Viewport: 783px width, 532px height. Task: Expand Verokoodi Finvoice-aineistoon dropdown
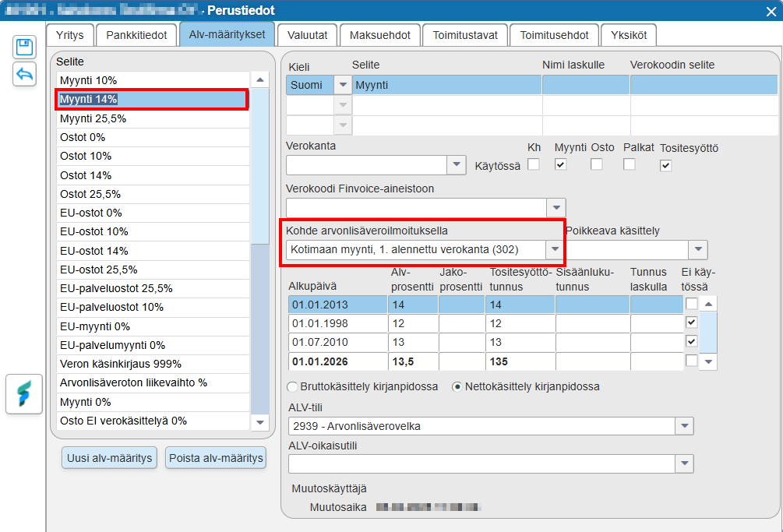point(556,208)
